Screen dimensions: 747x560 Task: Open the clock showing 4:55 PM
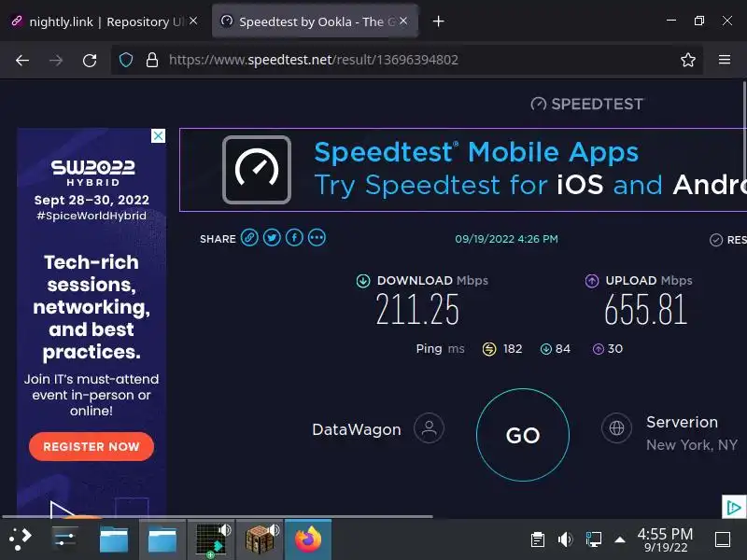666,540
